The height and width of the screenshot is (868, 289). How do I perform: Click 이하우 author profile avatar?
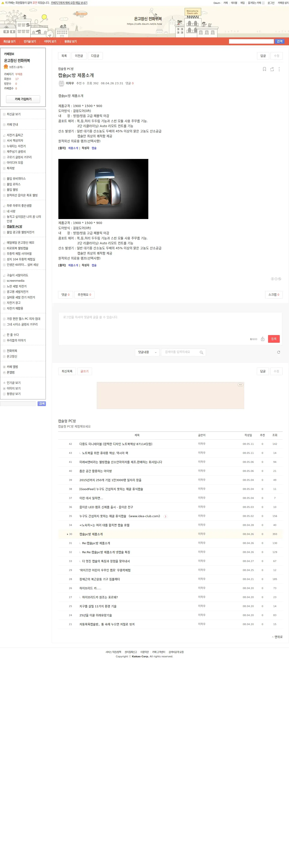(x=61, y=84)
